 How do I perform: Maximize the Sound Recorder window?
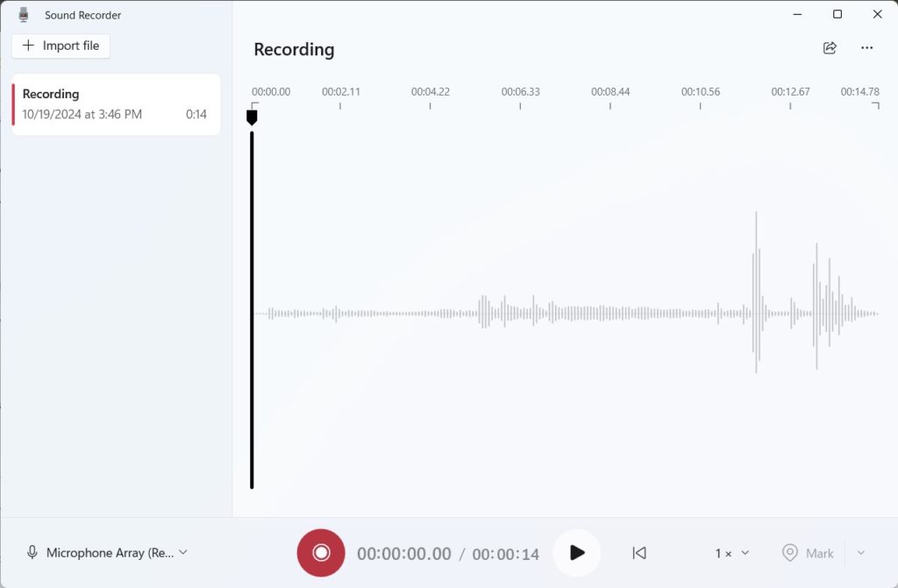point(837,14)
